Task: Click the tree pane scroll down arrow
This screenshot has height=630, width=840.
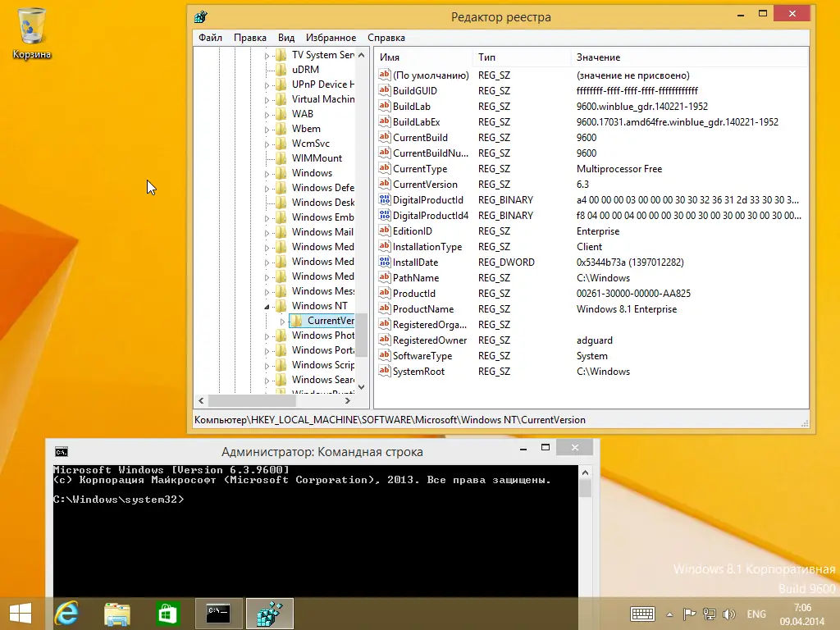Action: pyautogui.click(x=361, y=387)
